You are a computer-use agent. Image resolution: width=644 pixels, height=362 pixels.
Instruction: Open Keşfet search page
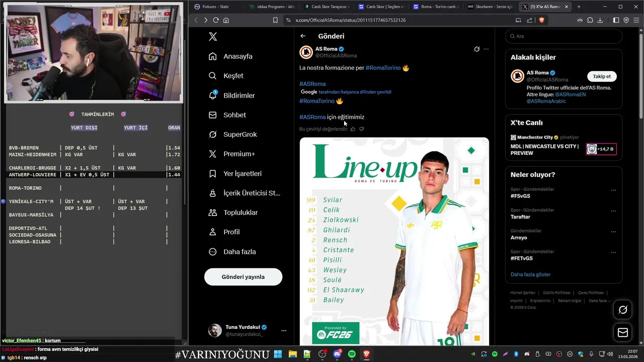pyautogui.click(x=226, y=76)
